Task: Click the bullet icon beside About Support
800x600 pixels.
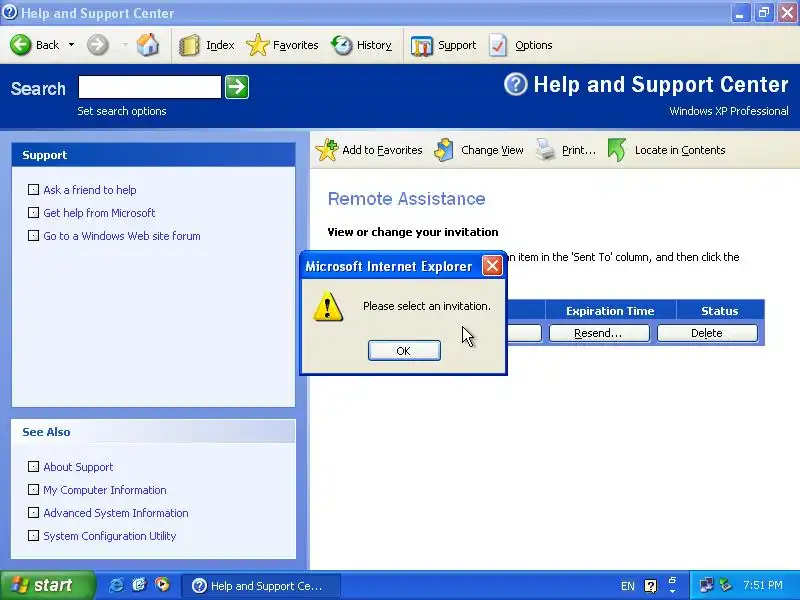Action: point(33,466)
